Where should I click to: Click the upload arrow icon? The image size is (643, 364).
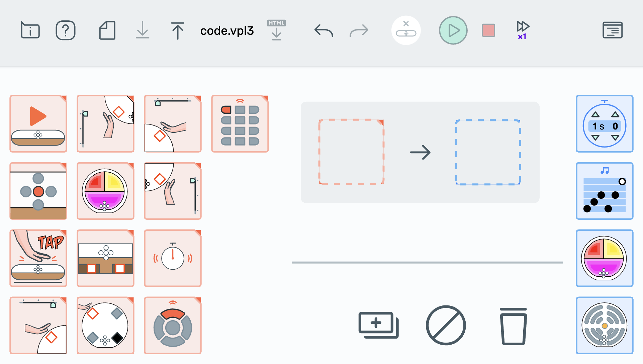[178, 30]
